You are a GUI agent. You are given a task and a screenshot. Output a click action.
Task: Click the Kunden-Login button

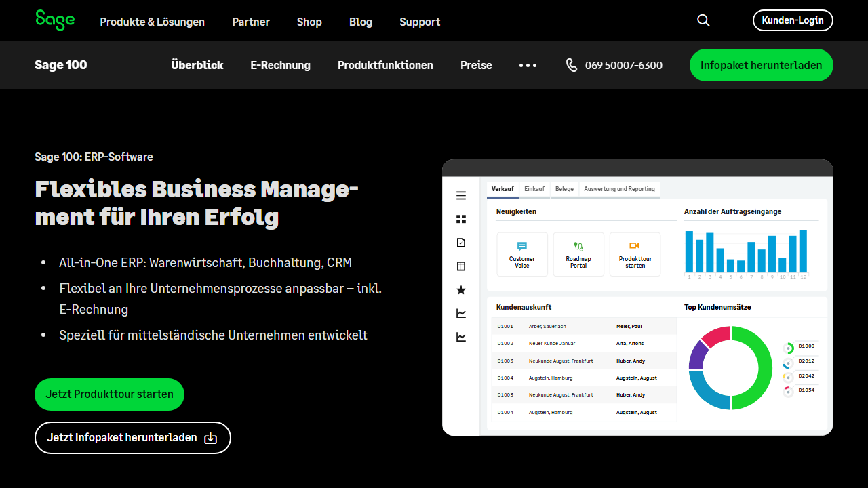(793, 20)
